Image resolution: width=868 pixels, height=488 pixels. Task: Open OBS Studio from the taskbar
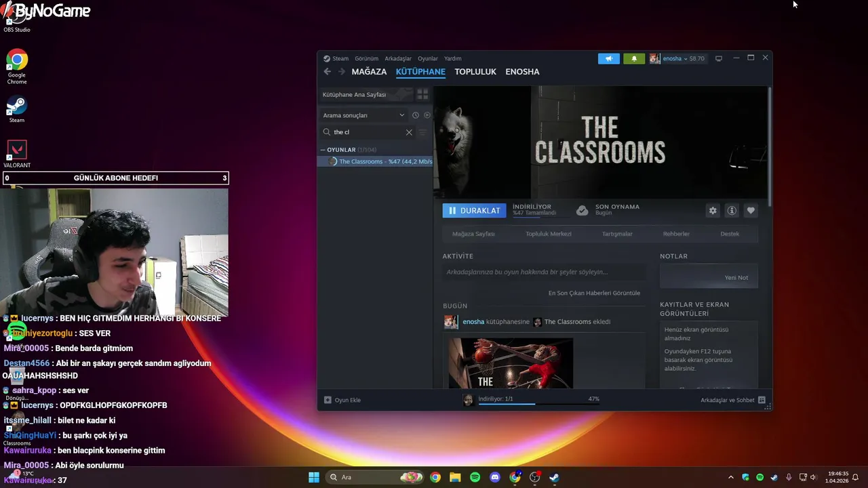coord(534,477)
